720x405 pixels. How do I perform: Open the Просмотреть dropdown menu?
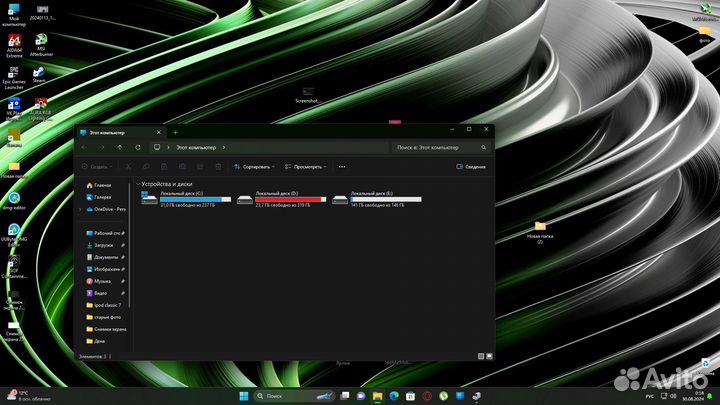pyautogui.click(x=306, y=167)
